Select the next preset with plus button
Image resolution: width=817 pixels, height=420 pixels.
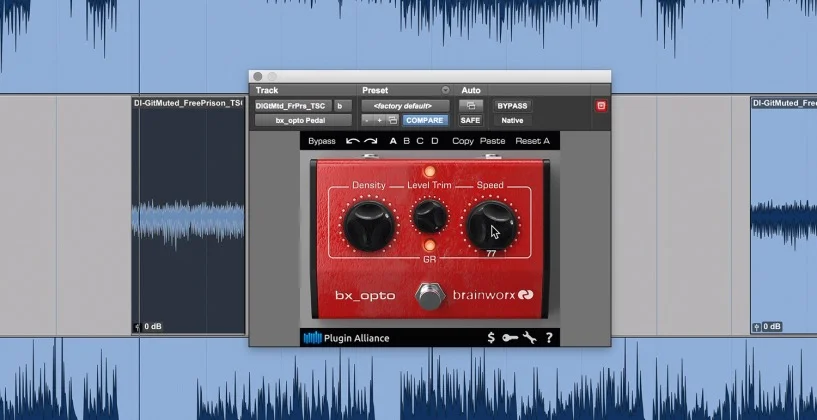click(x=380, y=120)
